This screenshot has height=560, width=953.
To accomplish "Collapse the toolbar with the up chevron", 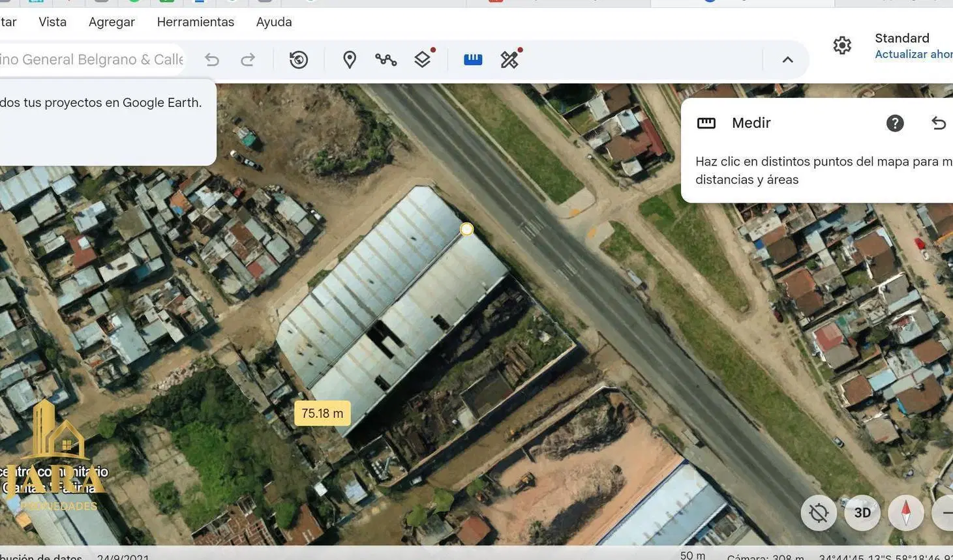I will (x=788, y=60).
